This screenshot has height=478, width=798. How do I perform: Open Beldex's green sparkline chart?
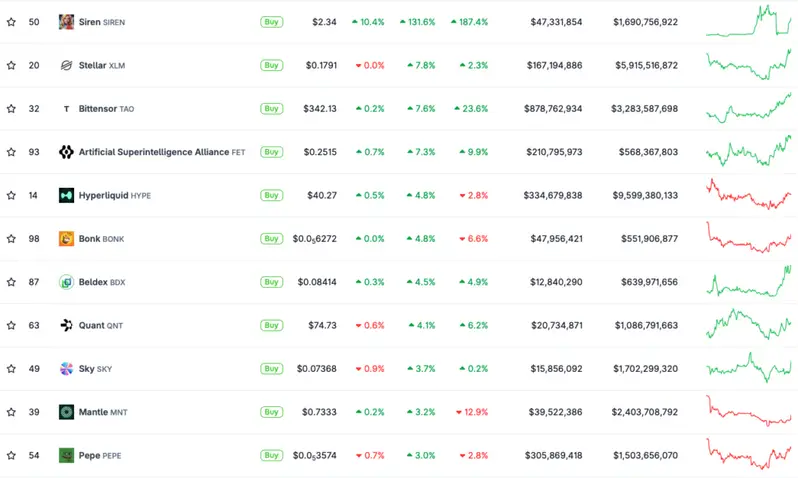(749, 281)
